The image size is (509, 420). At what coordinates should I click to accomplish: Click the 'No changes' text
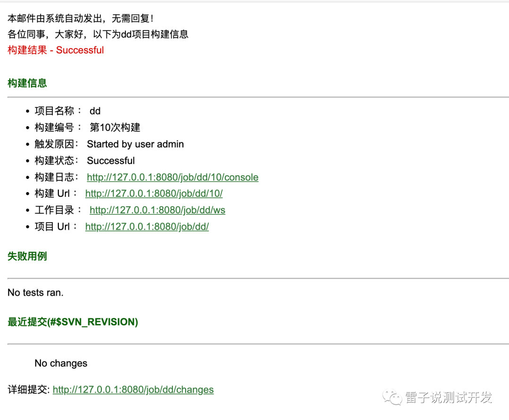[x=61, y=363]
